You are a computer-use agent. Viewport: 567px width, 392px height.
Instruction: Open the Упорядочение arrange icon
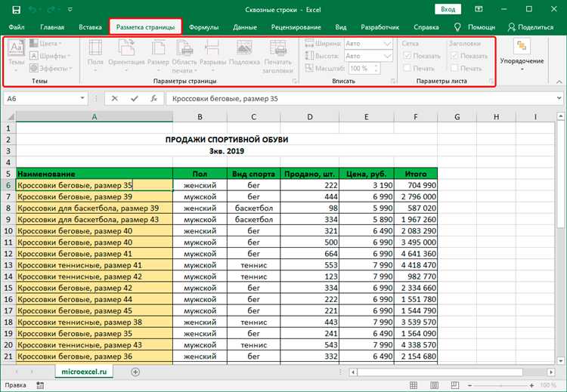tap(522, 46)
